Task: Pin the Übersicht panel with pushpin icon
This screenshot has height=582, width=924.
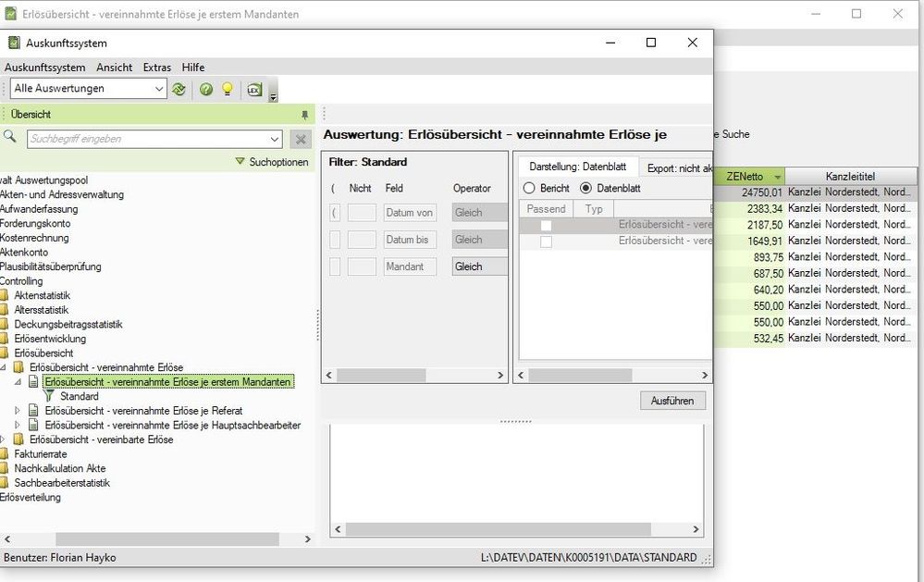Action: pos(305,115)
